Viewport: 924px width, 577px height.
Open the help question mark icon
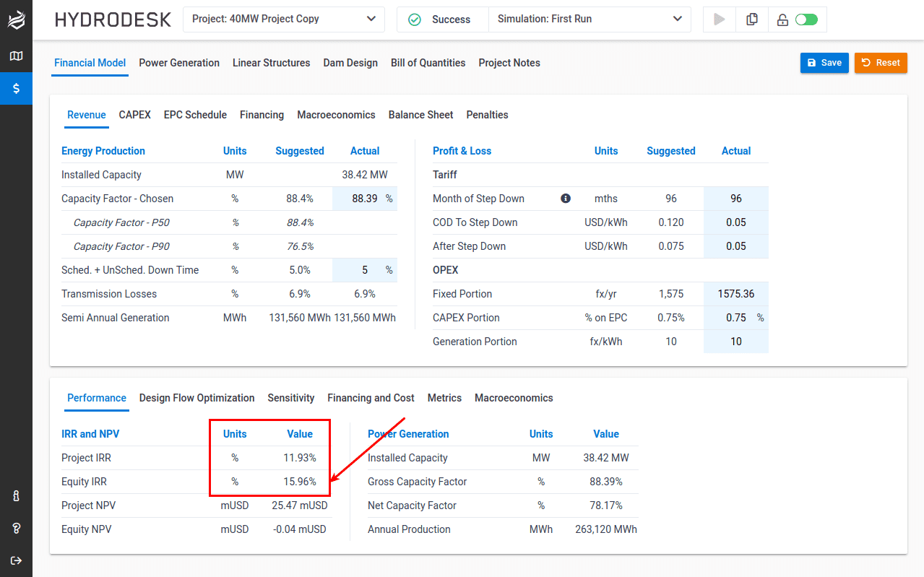16,528
